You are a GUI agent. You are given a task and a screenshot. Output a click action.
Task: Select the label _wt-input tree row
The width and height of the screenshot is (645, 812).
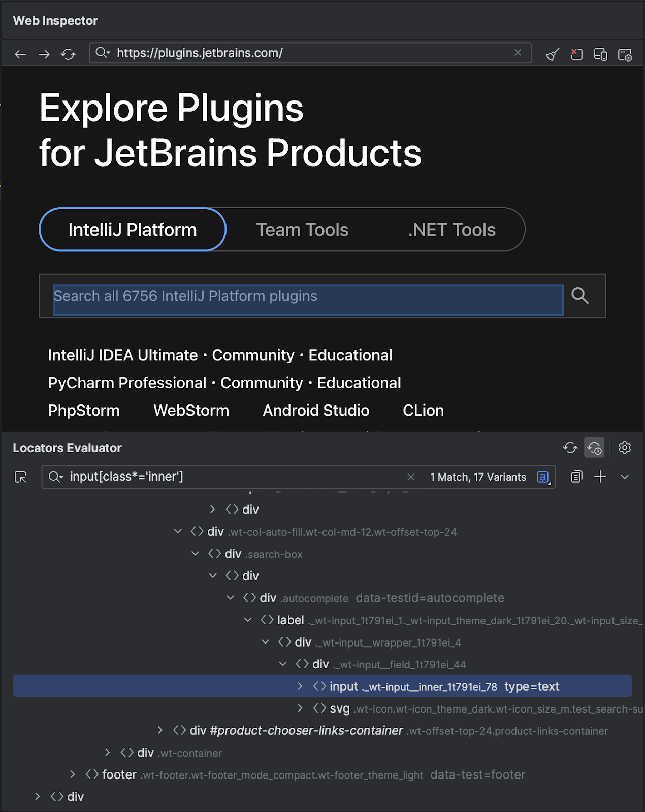322,620
